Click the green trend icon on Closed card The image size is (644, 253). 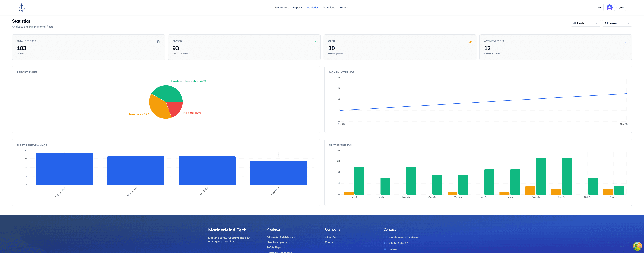tap(314, 42)
